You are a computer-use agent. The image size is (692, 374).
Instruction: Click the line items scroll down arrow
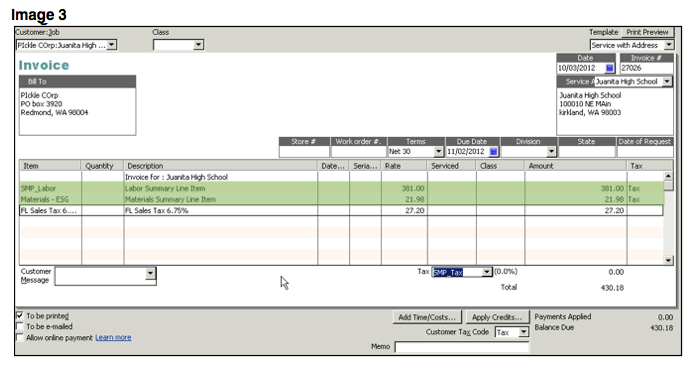coord(668,260)
